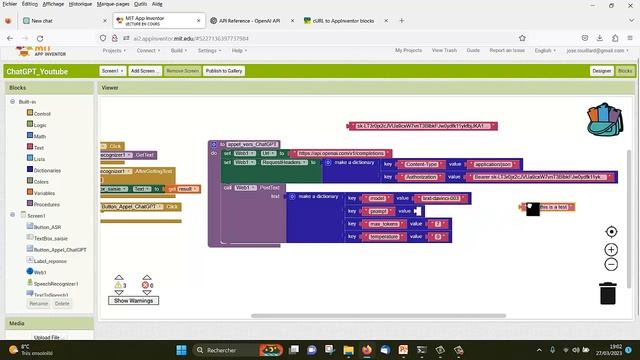The height and width of the screenshot is (360, 640).
Task: Switch to the New chat tab
Action: pyautogui.click(x=65, y=21)
